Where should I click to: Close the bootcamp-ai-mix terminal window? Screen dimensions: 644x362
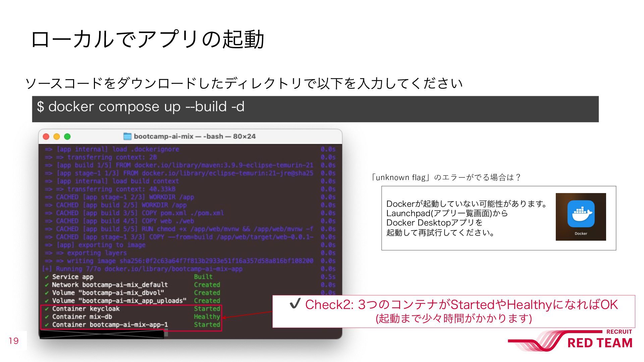point(46,136)
